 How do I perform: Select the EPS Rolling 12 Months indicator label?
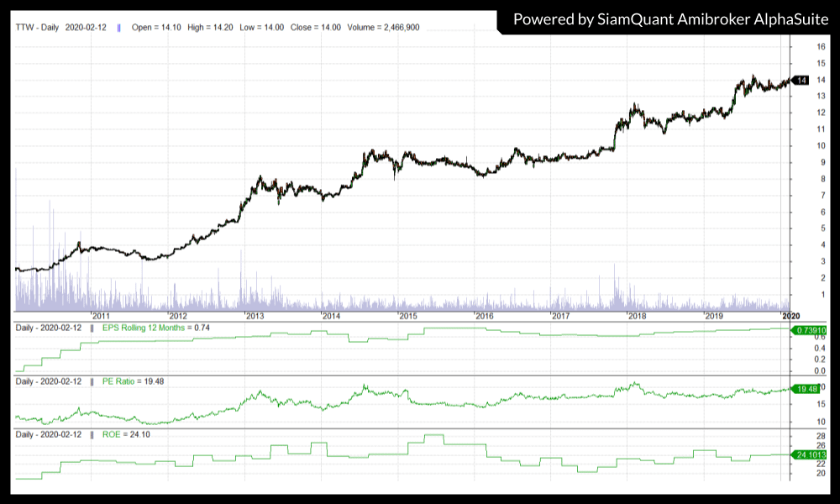click(x=141, y=327)
